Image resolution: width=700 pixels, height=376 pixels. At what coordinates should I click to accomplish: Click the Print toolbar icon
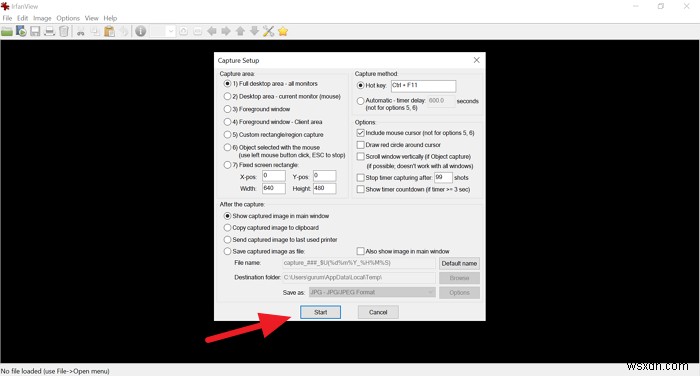(49, 31)
